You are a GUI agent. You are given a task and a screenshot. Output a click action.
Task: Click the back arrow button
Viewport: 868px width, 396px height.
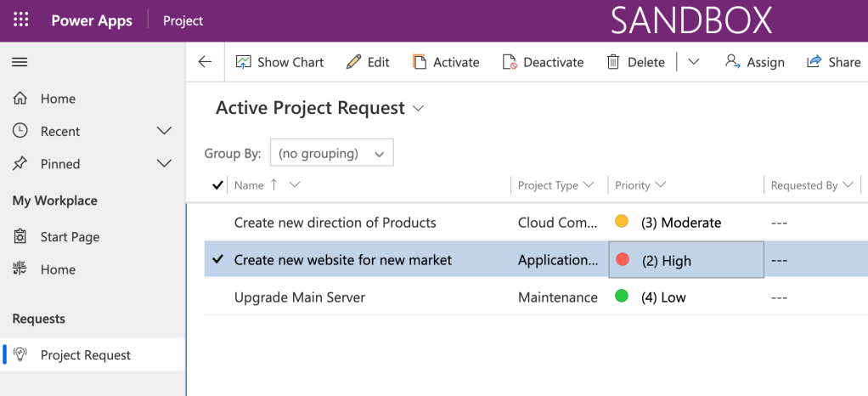tap(205, 62)
